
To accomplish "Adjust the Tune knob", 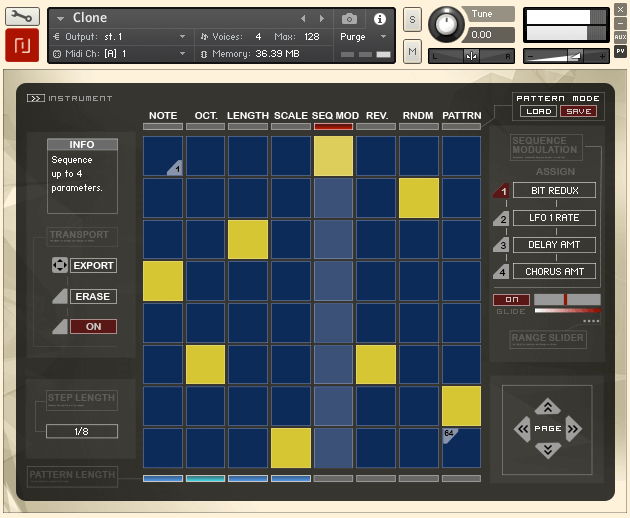I will 445,24.
